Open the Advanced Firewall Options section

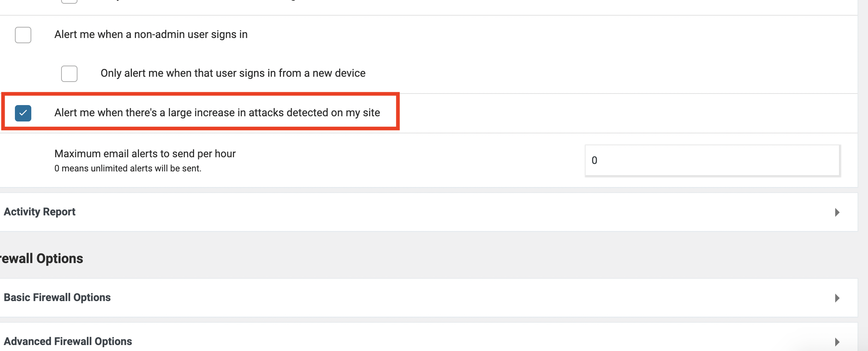68,341
